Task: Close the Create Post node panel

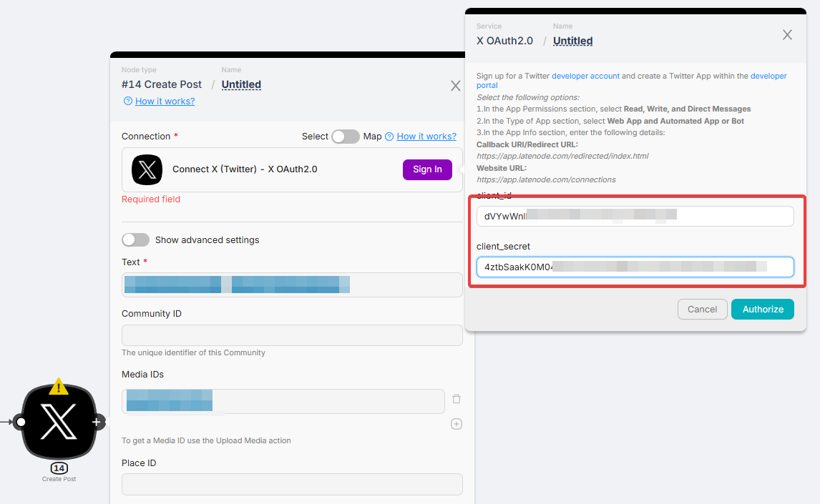Action: (x=455, y=86)
